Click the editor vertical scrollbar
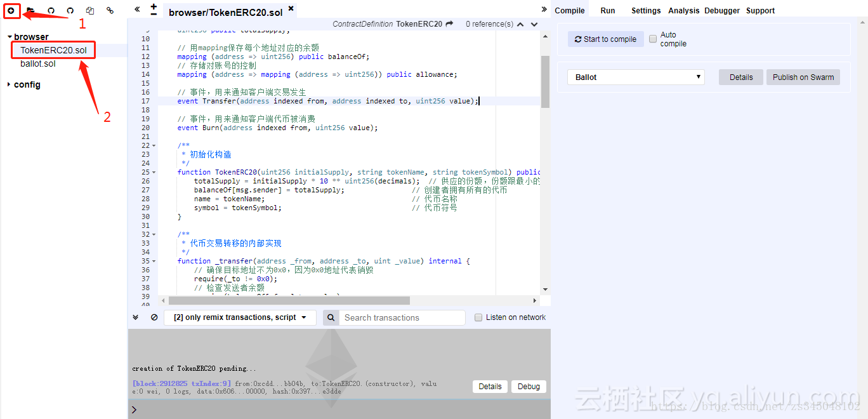Viewport: 868px width, 419px height. point(545,81)
